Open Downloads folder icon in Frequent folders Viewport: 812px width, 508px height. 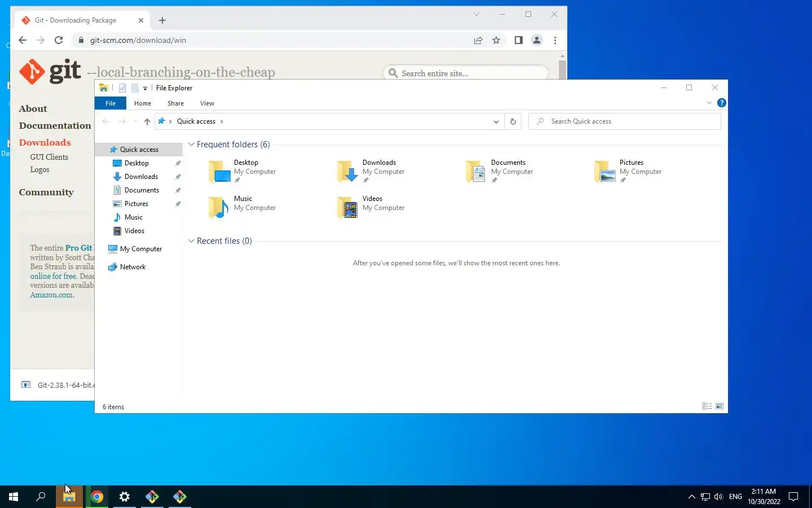coord(348,172)
